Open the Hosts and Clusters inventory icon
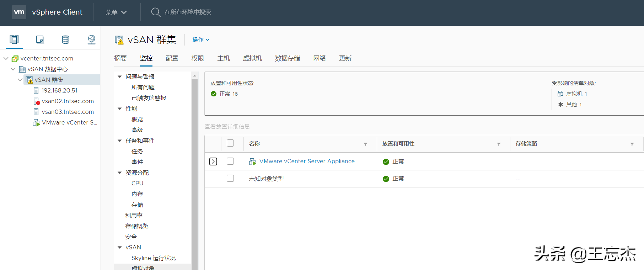Image resolution: width=644 pixels, height=270 pixels. (14, 39)
